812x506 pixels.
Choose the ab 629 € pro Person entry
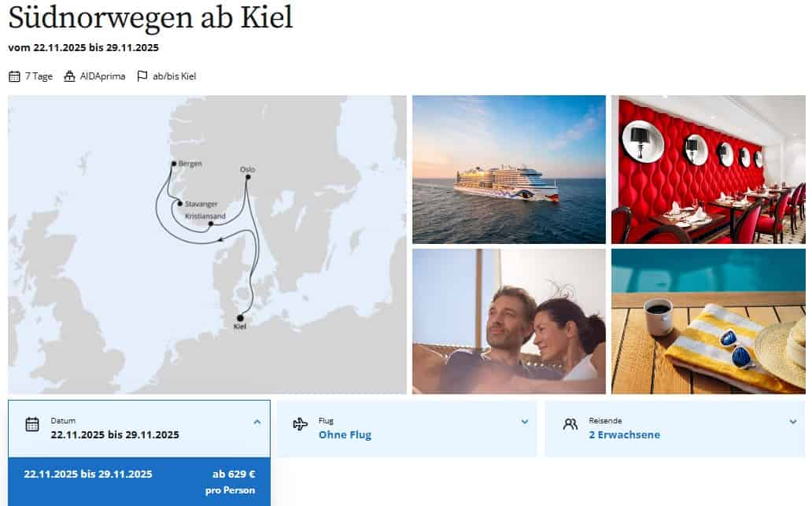(x=230, y=482)
